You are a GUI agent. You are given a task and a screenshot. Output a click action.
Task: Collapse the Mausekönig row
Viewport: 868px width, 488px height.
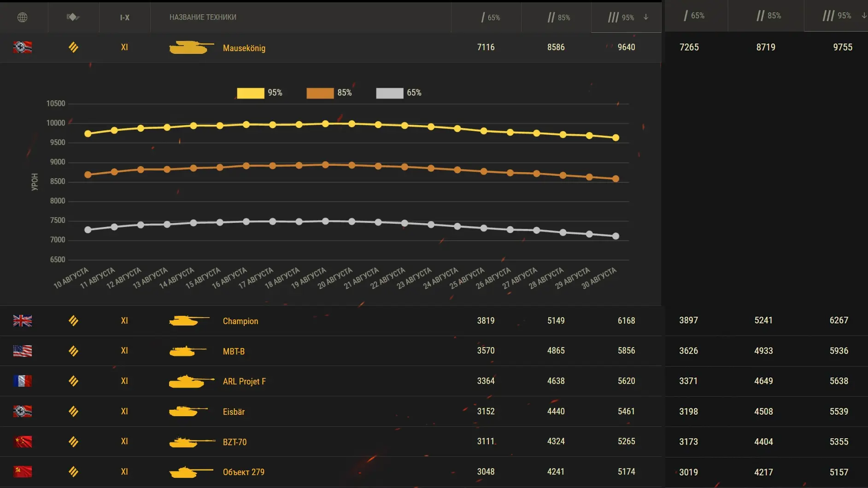[x=330, y=47]
